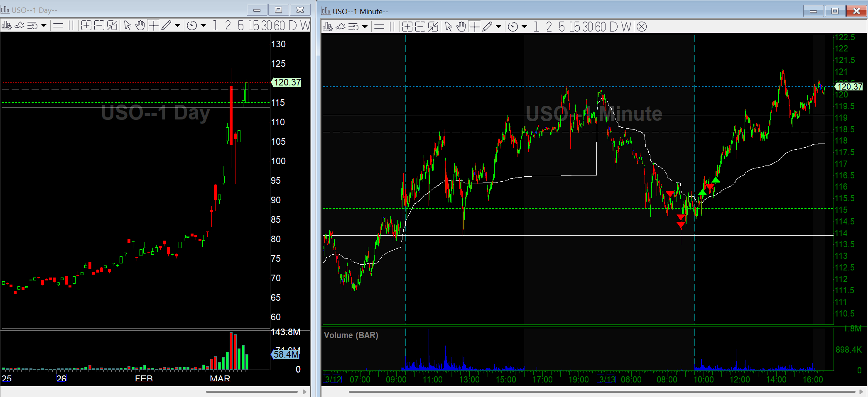Set Day window to daily timeframe

[293, 26]
